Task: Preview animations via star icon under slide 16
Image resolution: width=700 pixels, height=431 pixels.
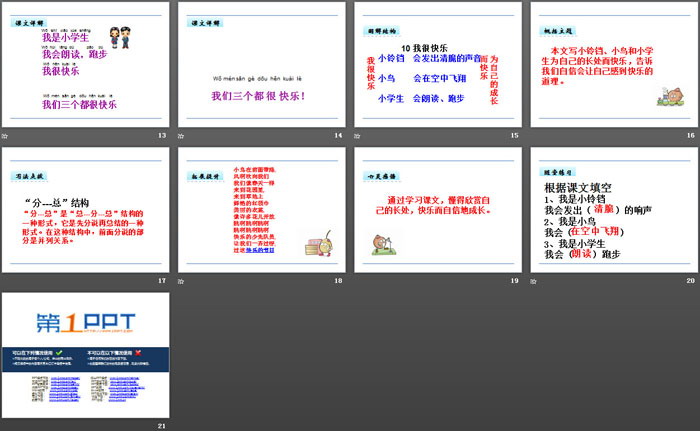Action: (x=534, y=134)
